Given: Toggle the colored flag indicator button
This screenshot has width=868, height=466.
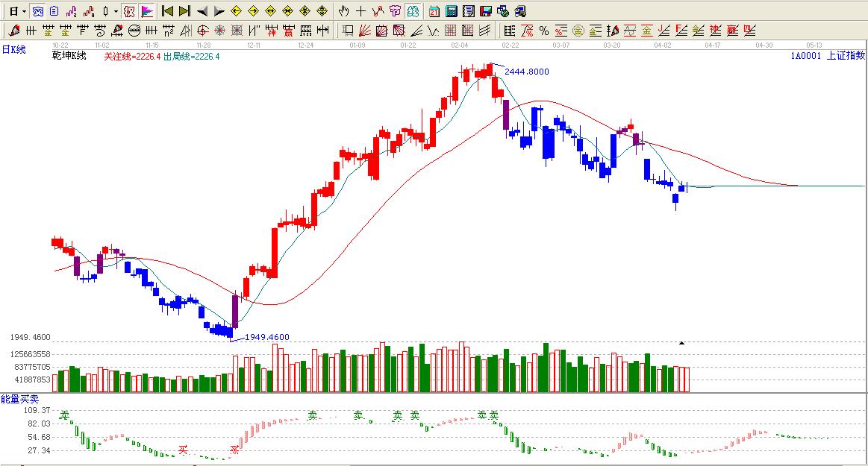Looking at the screenshot, I should click(147, 11).
